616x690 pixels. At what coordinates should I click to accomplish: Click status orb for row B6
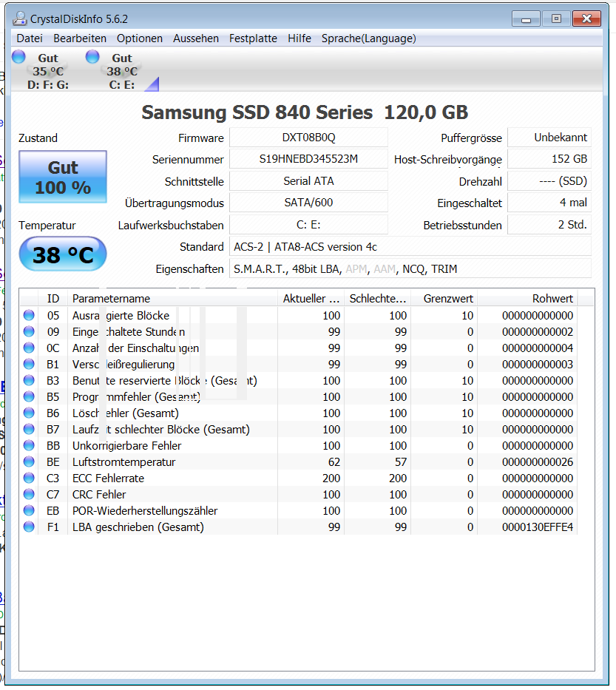point(29,413)
